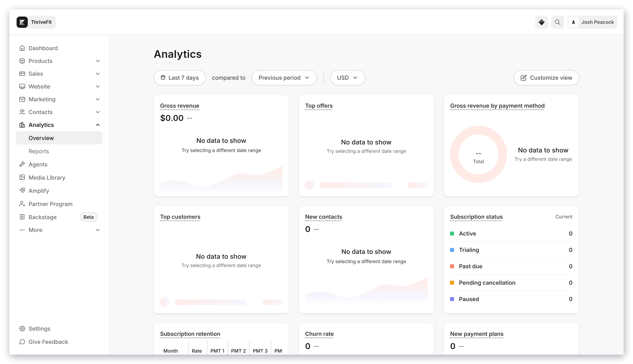Open Media Library in the sidebar
The height and width of the screenshot is (364, 633).
(47, 177)
